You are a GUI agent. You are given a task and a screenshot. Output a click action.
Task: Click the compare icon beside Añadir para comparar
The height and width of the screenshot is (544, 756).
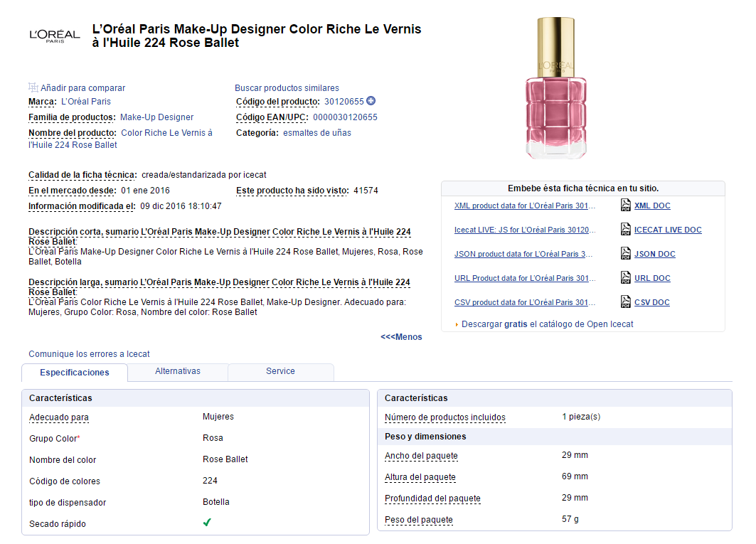coord(33,87)
